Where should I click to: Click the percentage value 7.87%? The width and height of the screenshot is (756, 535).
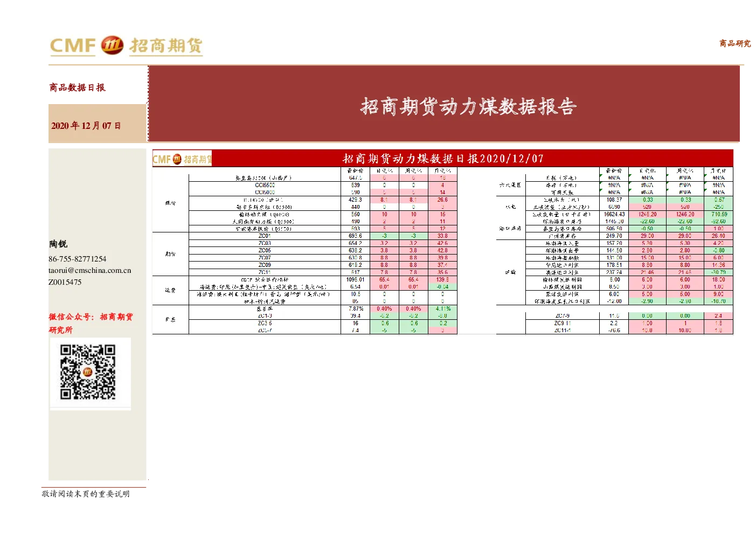pyautogui.click(x=356, y=308)
